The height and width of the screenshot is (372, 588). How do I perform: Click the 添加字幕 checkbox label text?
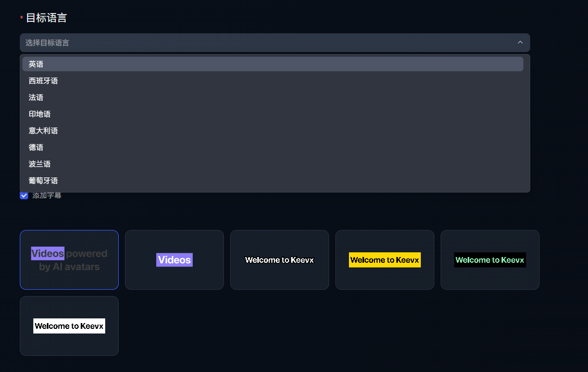(47, 196)
